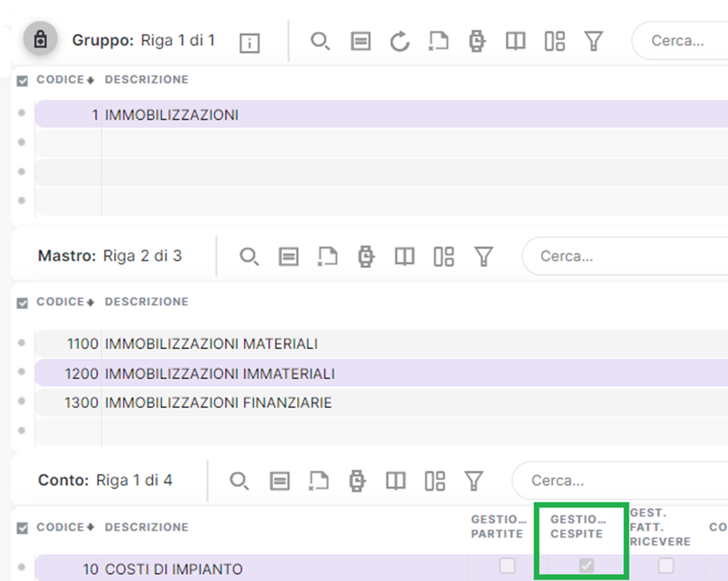
Task: Click the magnifier search icon in Mastro toolbar
Action: point(249,256)
